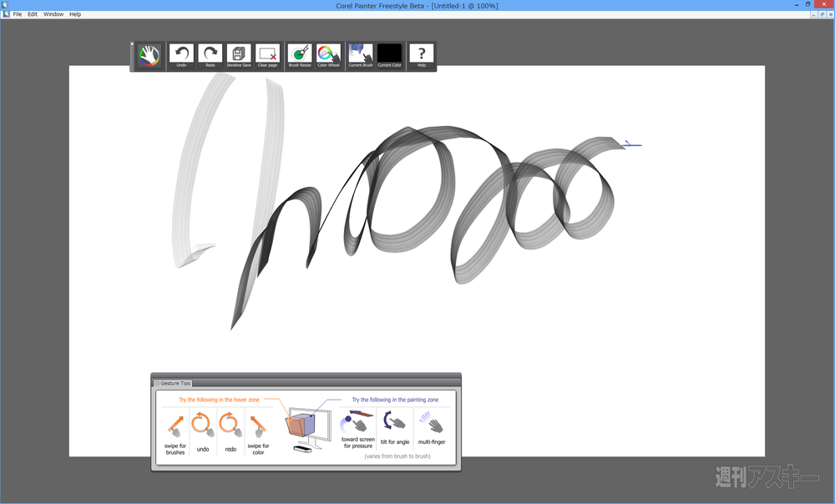Click the Clear page icon
Screen dimensions: 835x504
(x=268, y=55)
